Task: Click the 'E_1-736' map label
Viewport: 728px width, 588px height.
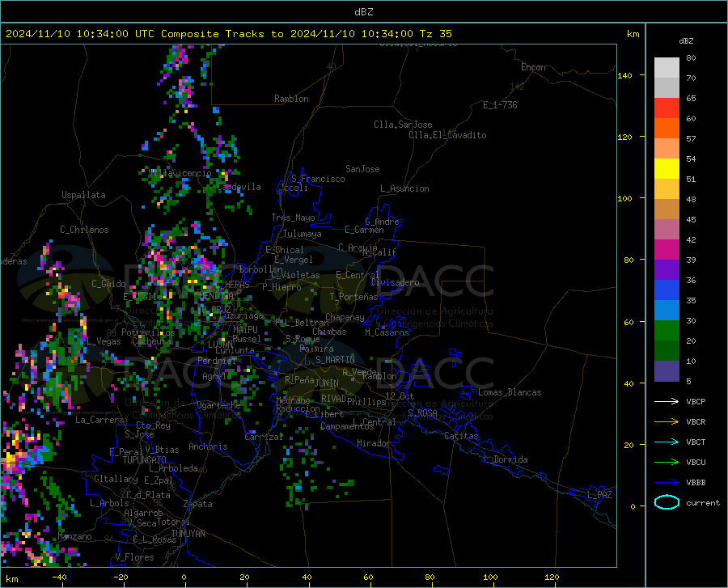Action: pos(500,105)
